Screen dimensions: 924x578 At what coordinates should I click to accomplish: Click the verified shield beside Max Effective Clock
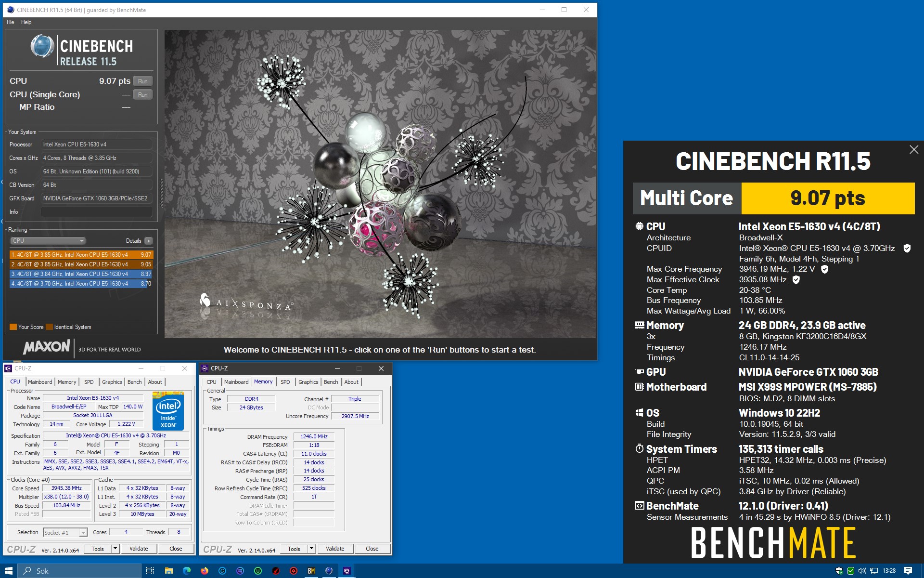pyautogui.click(x=796, y=279)
